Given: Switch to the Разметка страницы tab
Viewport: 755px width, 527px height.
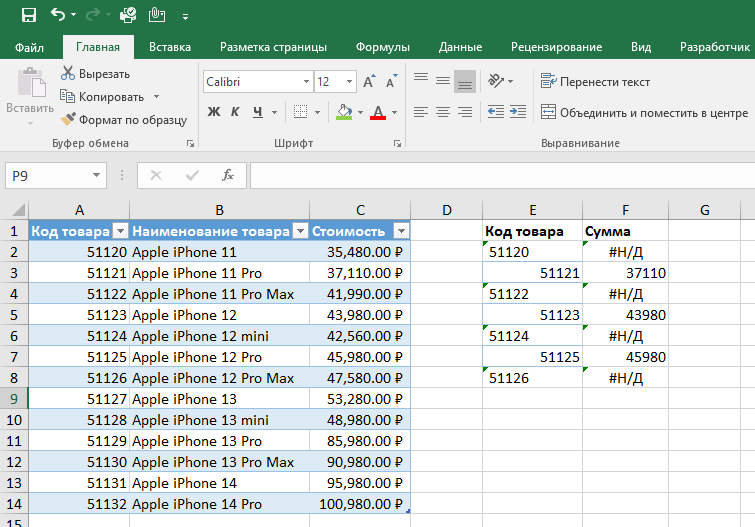Looking at the screenshot, I should pyautogui.click(x=273, y=47).
